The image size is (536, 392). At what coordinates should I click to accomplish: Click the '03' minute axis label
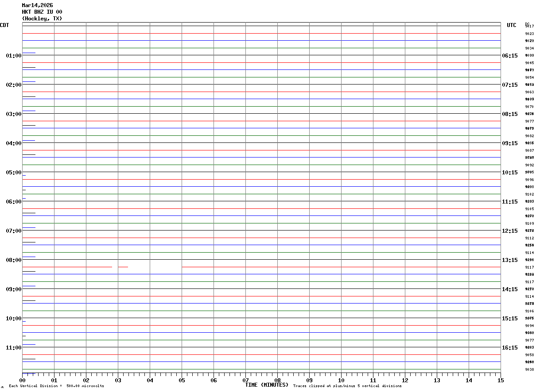pos(118,380)
